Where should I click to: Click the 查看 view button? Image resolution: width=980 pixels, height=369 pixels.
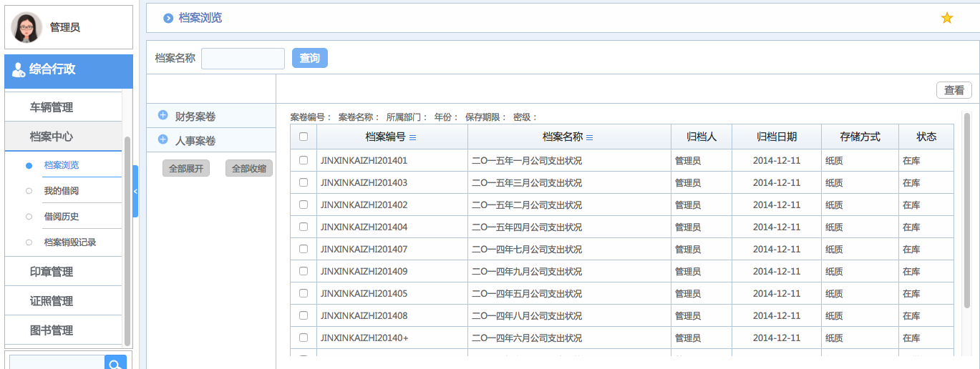pyautogui.click(x=954, y=90)
